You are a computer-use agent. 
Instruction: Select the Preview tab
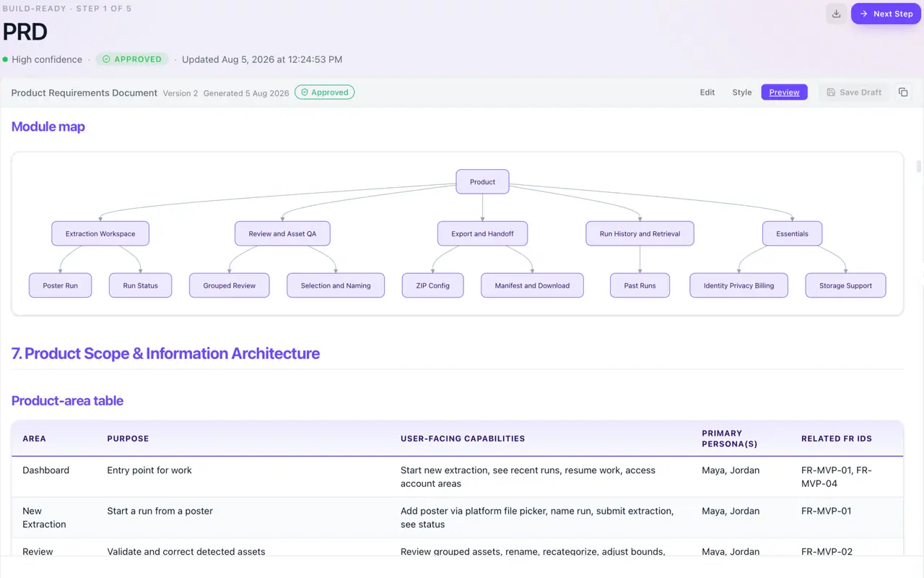(784, 92)
